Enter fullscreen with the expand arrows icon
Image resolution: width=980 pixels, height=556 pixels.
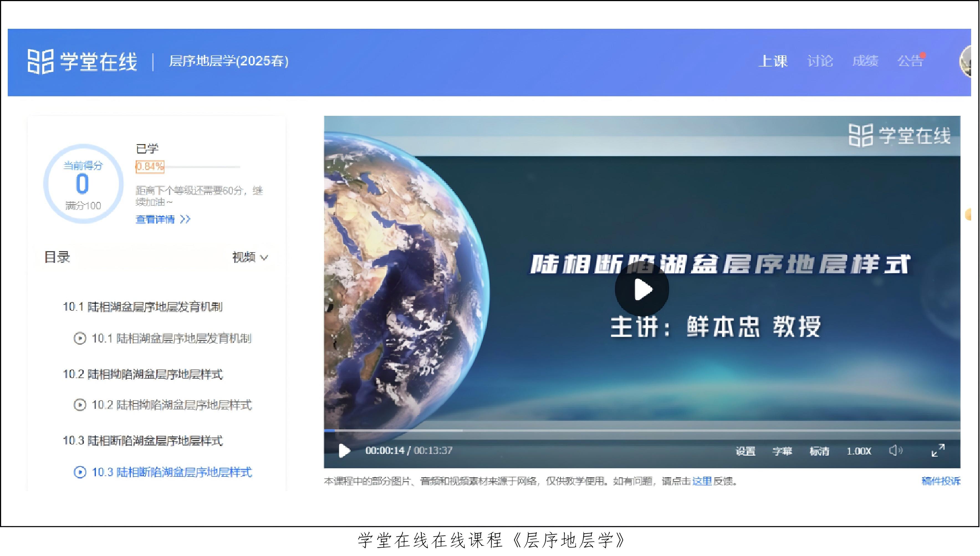(938, 450)
